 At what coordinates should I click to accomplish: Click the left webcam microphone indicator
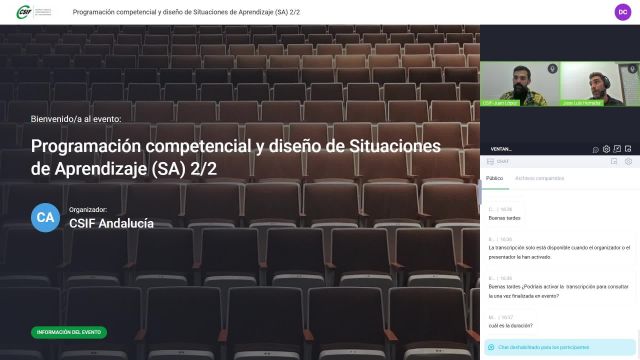click(552, 69)
